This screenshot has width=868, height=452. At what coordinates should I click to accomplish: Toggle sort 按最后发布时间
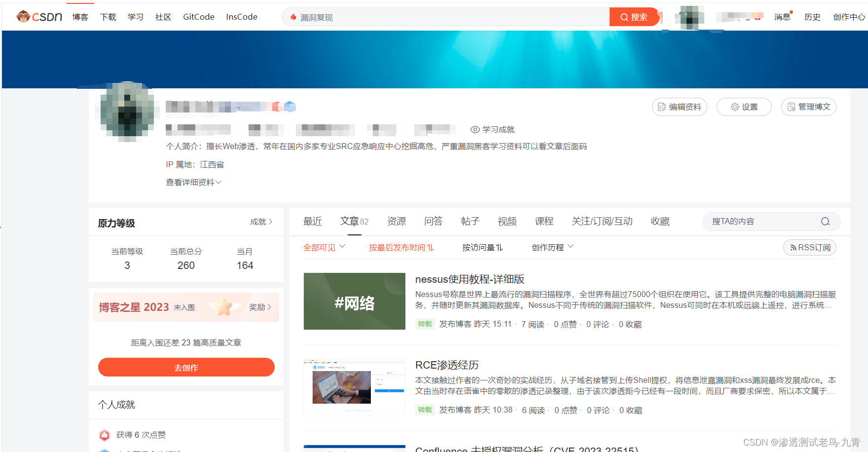pyautogui.click(x=401, y=247)
